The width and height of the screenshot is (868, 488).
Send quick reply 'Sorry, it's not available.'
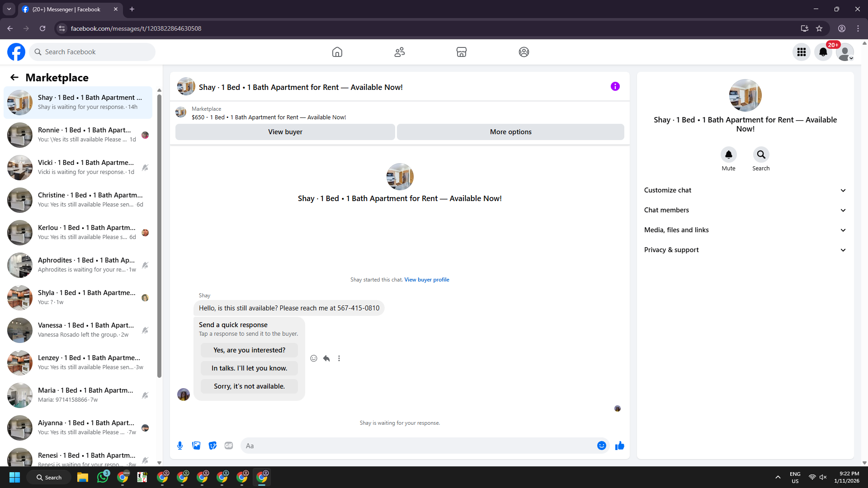pos(250,386)
